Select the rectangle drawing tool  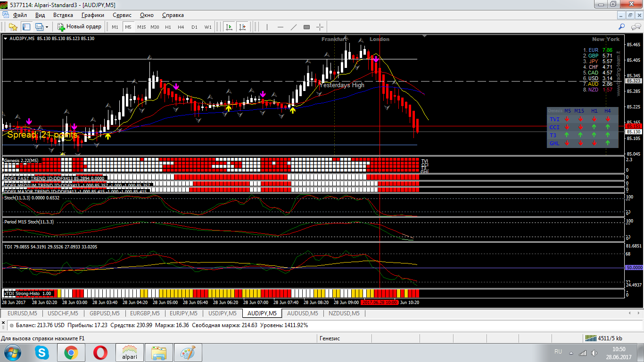(306, 27)
